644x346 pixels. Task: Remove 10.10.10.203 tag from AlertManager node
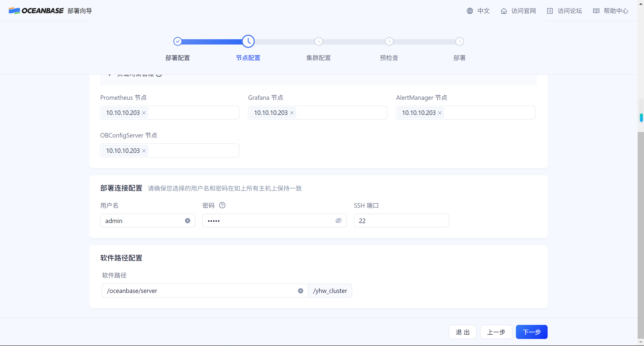click(x=440, y=113)
